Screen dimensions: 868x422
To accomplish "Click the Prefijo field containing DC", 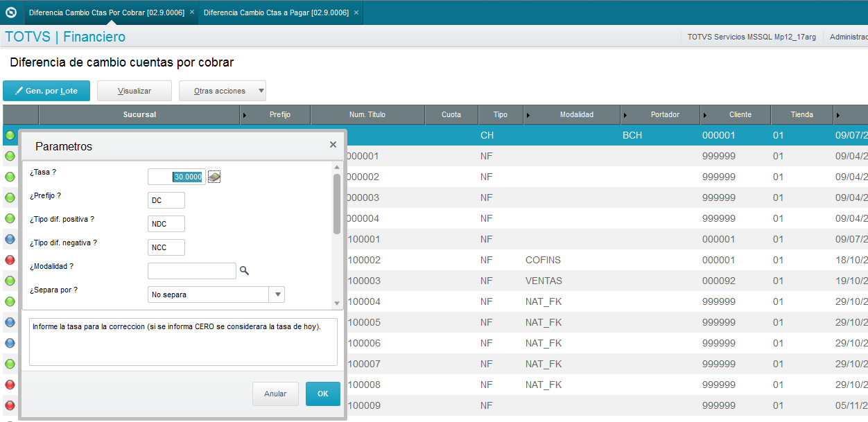I will (166, 200).
